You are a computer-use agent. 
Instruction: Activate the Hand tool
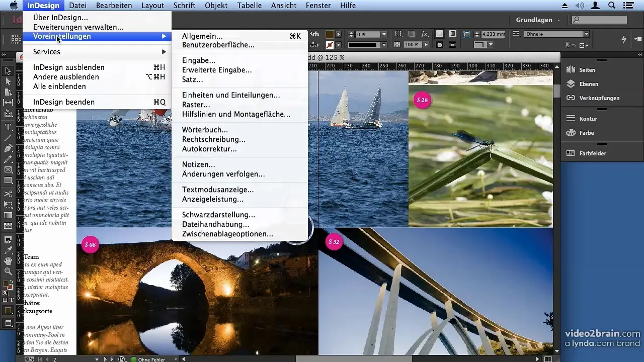click(8, 260)
